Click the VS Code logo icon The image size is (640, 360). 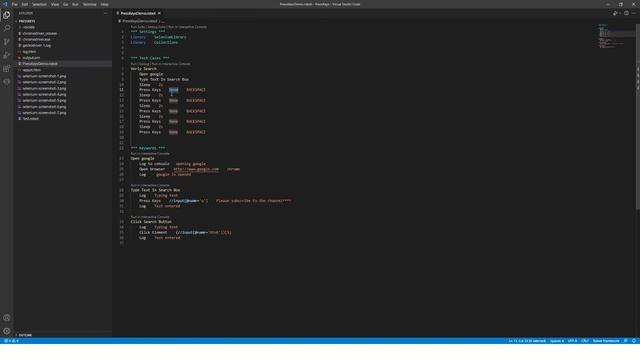click(5, 4)
